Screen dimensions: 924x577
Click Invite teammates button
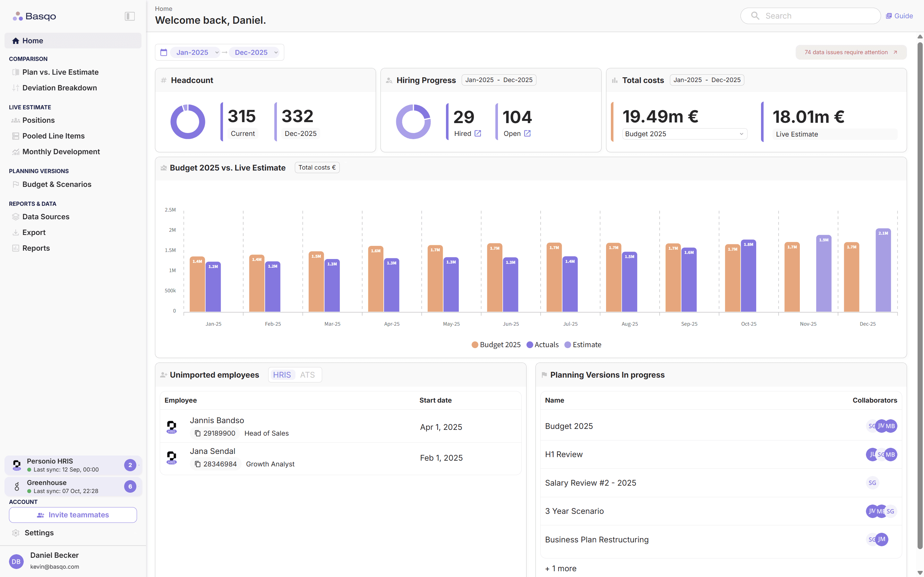(73, 515)
